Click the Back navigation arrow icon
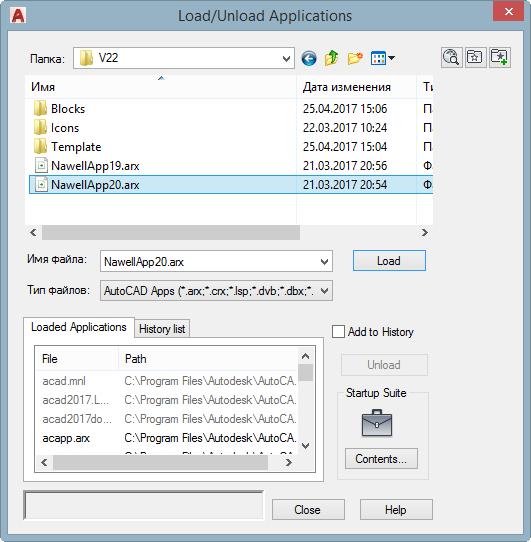Viewport: 531px width, 542px height. (x=309, y=58)
